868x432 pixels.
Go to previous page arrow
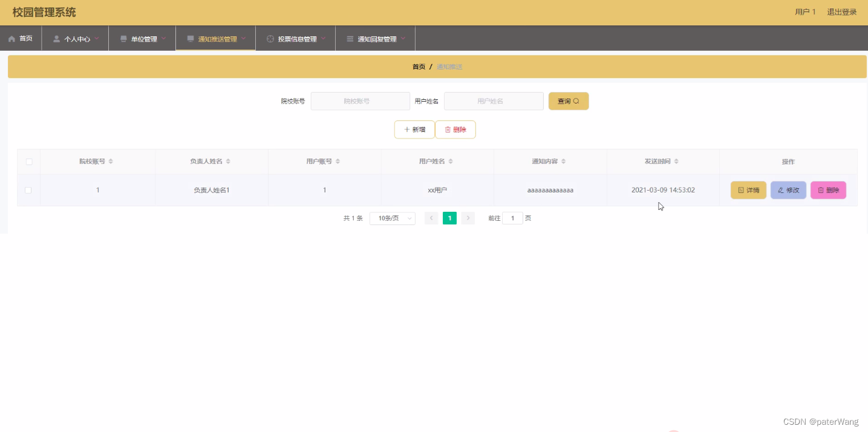click(x=431, y=218)
